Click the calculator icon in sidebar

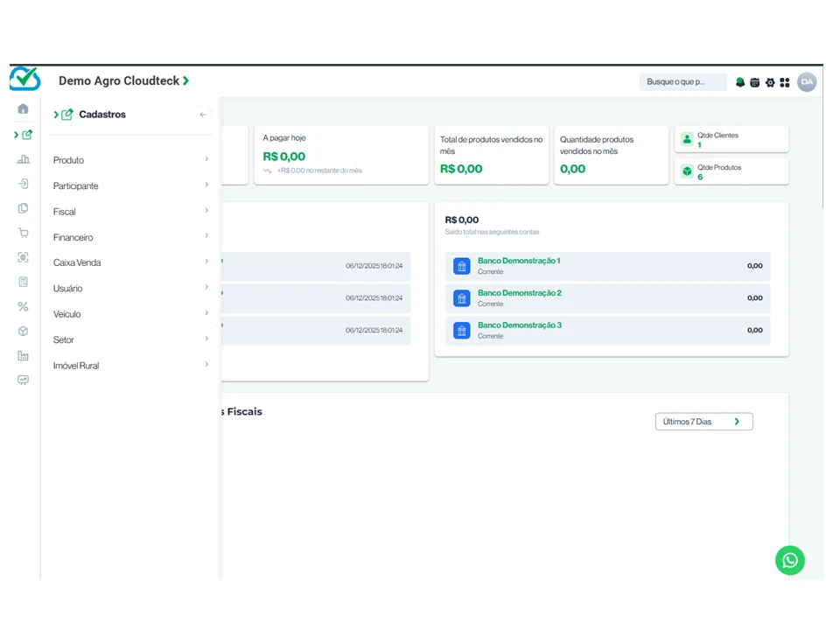[23, 282]
